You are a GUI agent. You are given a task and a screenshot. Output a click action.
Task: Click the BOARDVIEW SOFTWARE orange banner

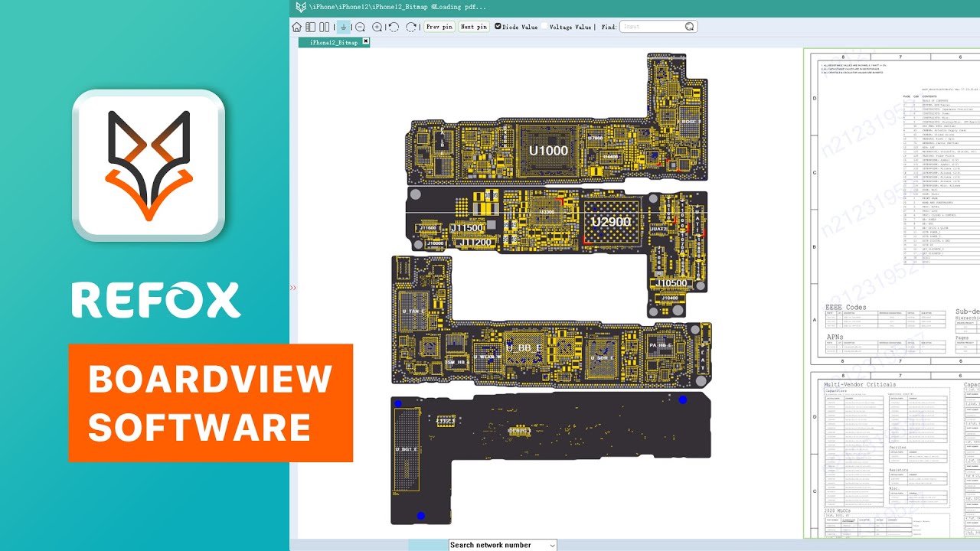coord(211,403)
